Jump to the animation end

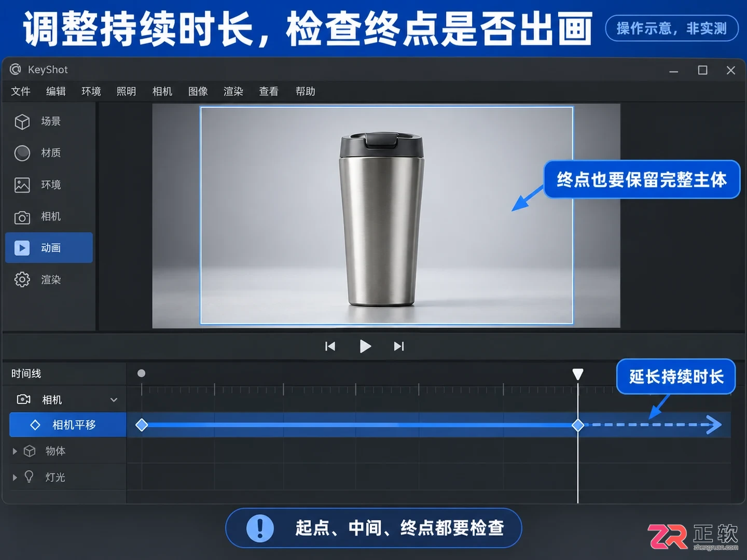(x=399, y=346)
